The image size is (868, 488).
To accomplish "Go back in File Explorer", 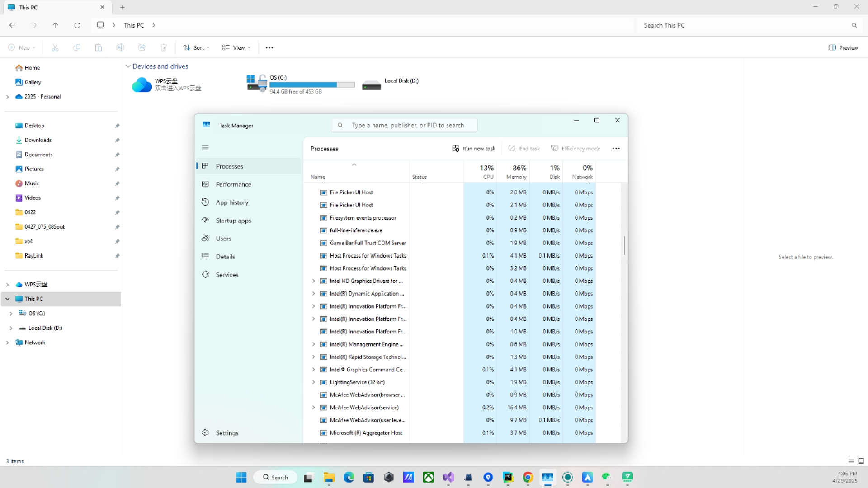I will [12, 25].
